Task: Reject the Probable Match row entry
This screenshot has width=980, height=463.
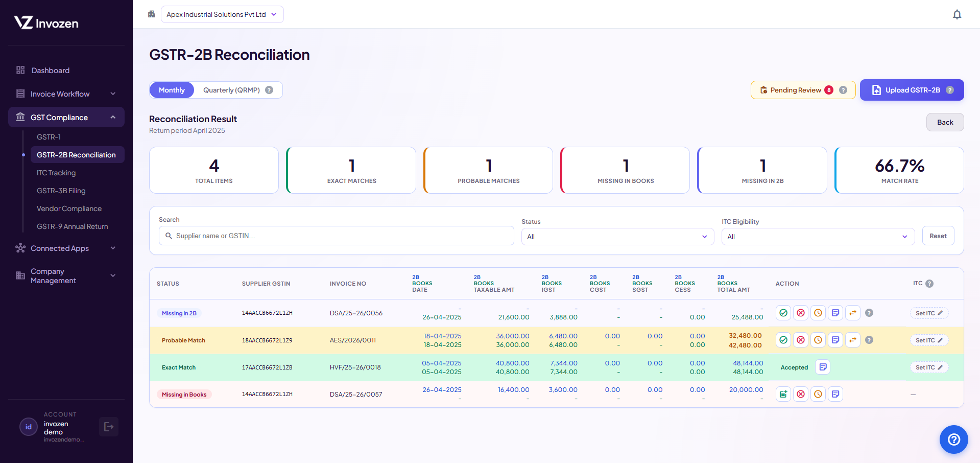Action: [801, 340]
